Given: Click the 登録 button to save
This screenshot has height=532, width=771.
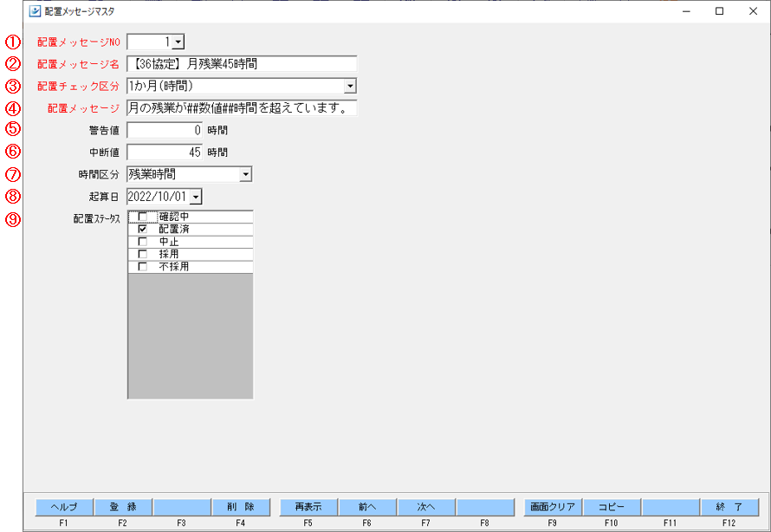Looking at the screenshot, I should tap(123, 507).
